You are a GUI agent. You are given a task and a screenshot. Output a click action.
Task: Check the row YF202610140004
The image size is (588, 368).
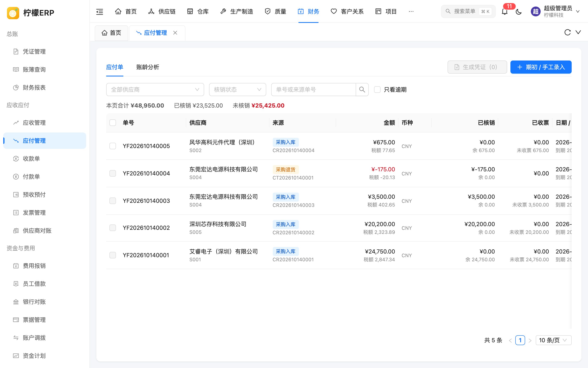click(113, 173)
